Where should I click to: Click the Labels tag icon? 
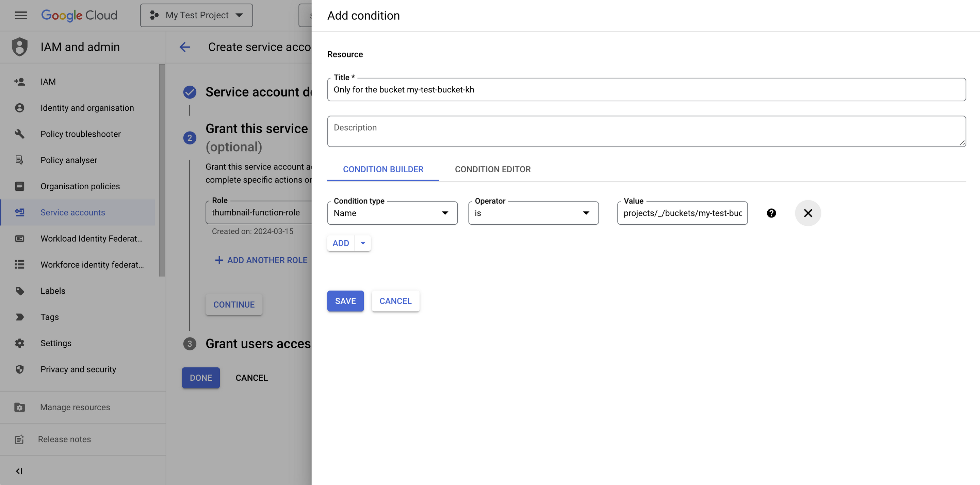tap(19, 291)
